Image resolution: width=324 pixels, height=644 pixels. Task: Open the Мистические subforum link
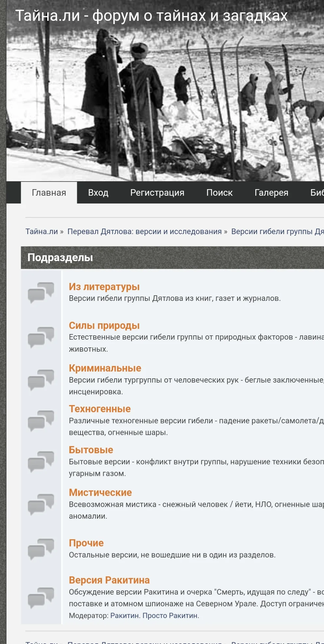100,493
